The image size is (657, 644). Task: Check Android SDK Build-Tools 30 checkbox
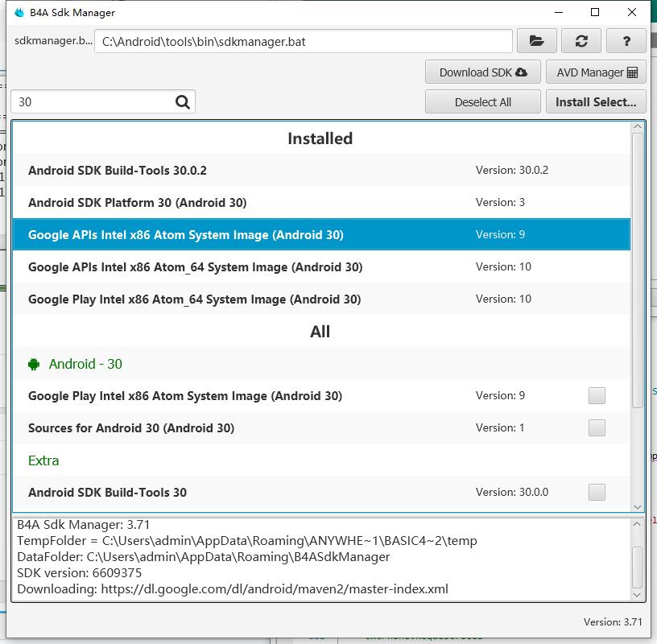597,492
